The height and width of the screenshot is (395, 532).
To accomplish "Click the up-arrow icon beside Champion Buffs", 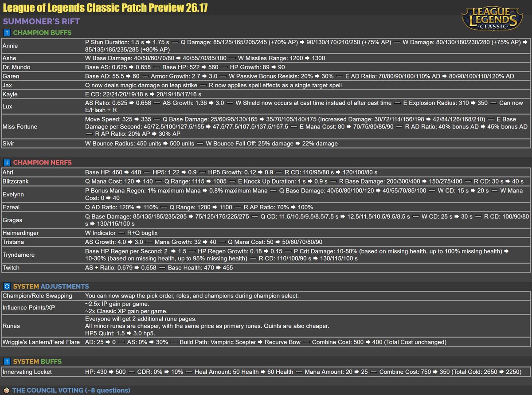I will [x=7, y=32].
